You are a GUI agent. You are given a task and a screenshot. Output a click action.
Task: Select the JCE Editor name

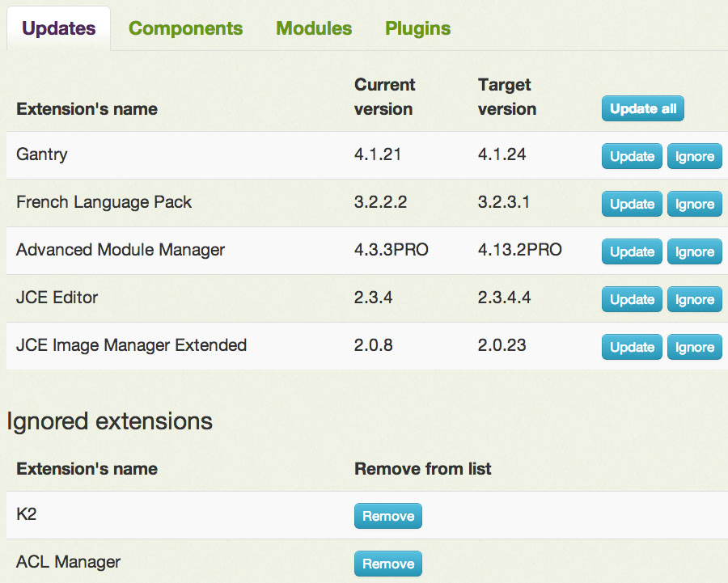click(57, 298)
